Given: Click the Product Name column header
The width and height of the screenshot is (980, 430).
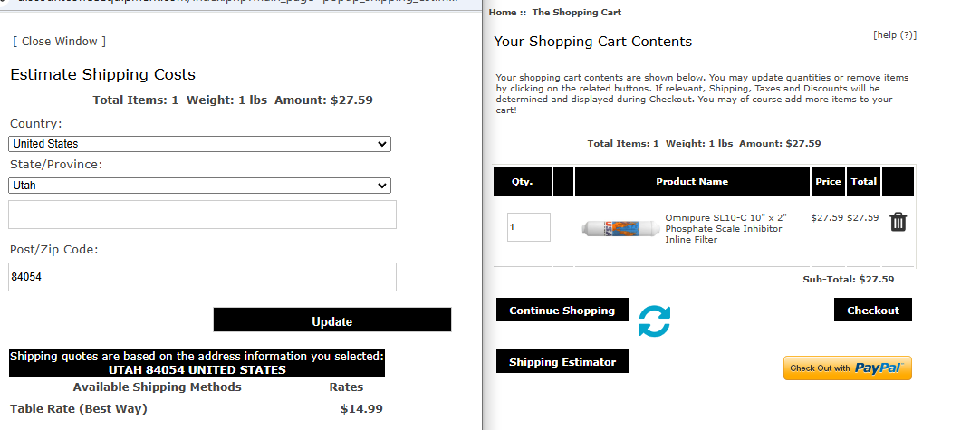Looking at the screenshot, I should click(x=692, y=182).
